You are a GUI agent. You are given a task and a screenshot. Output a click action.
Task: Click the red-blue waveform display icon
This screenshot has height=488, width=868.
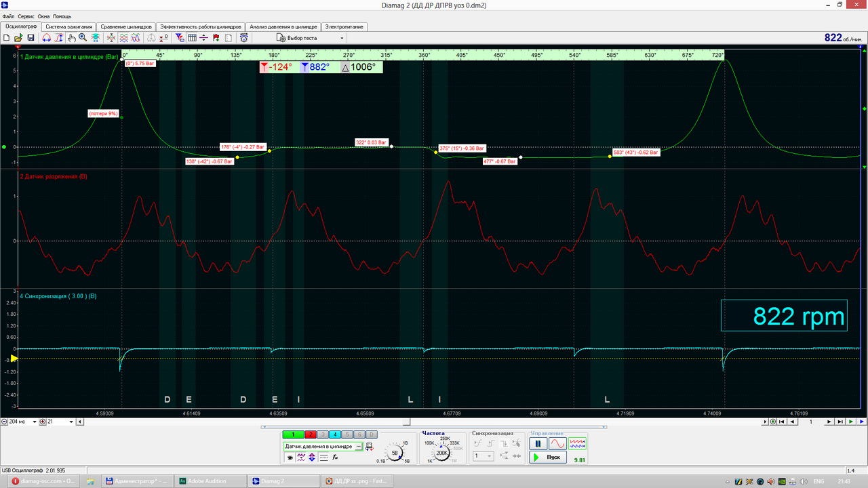136,38
